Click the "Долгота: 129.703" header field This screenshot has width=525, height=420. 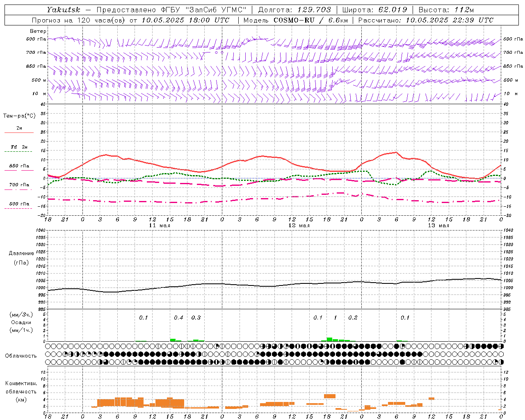click(294, 10)
